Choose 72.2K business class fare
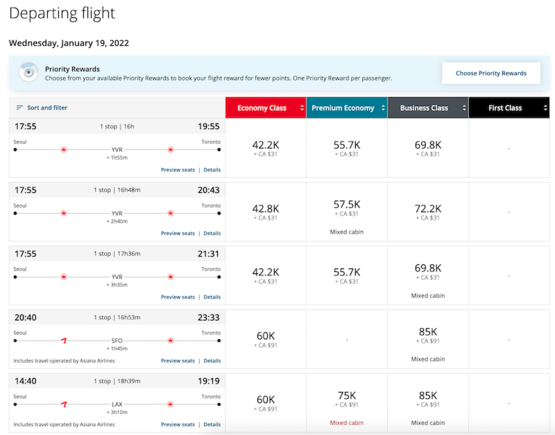 point(428,212)
